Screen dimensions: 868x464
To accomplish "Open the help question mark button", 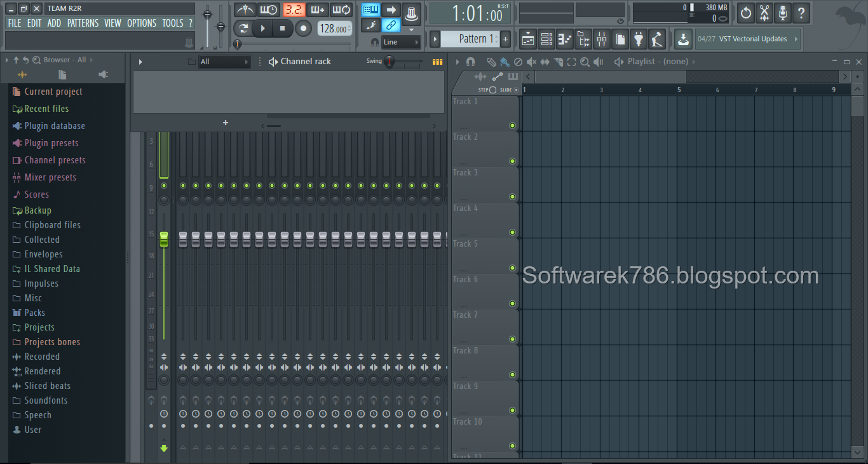I will click(x=802, y=12).
